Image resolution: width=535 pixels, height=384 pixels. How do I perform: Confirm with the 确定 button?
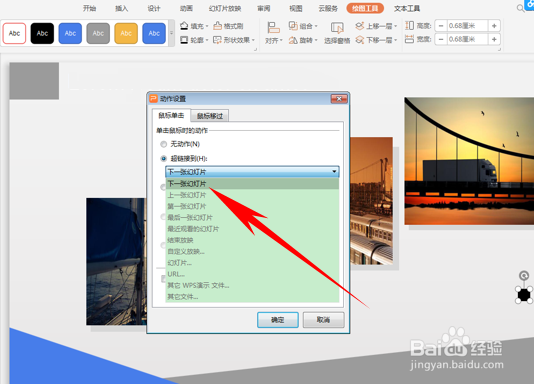click(x=278, y=320)
